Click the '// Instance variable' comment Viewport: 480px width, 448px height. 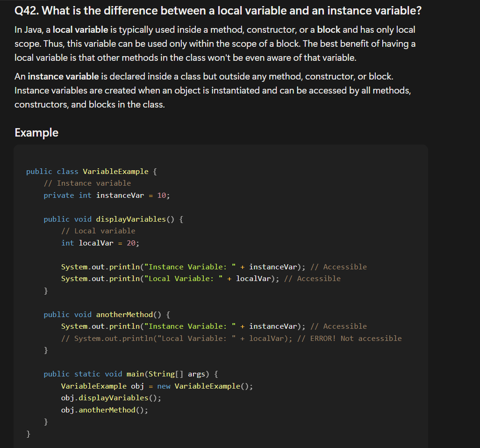pyautogui.click(x=87, y=183)
